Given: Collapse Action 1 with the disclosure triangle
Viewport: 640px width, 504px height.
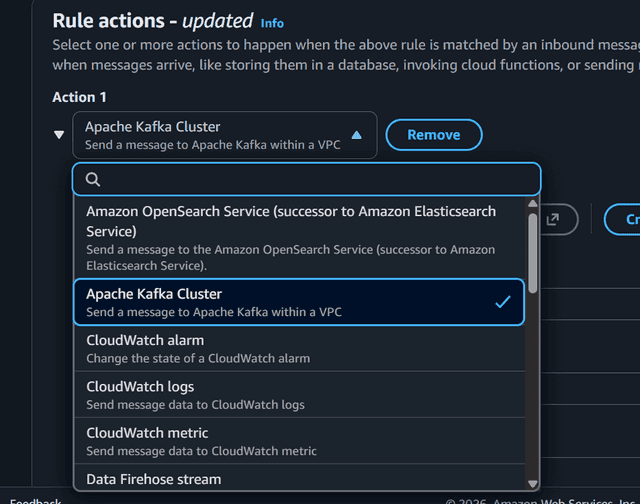Looking at the screenshot, I should pyautogui.click(x=59, y=135).
